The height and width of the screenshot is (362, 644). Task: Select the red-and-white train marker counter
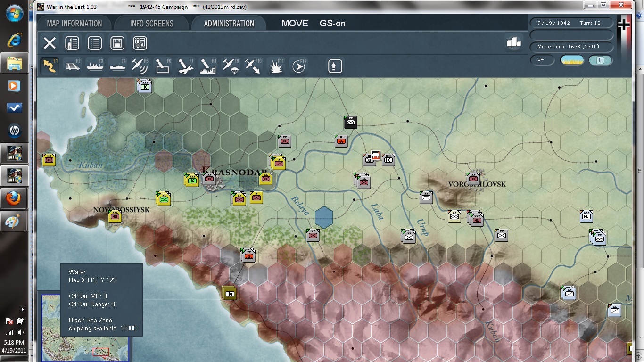pos(375,156)
